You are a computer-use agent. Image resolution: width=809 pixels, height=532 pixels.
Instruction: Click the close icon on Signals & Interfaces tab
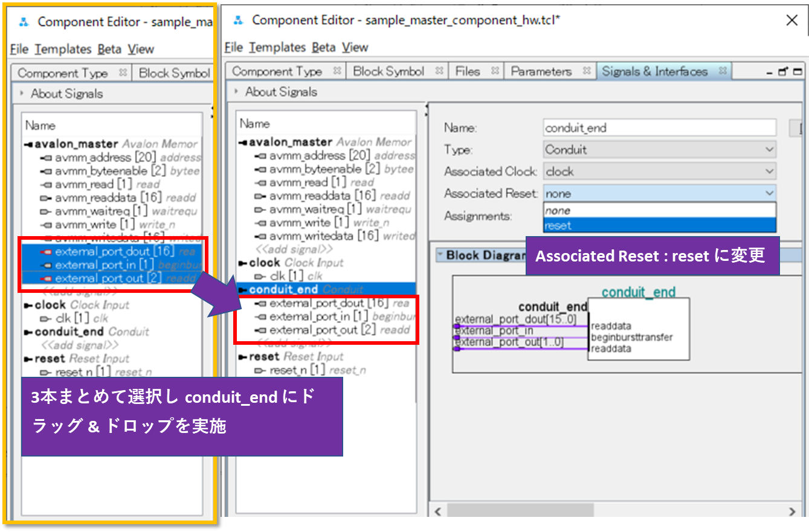722,71
